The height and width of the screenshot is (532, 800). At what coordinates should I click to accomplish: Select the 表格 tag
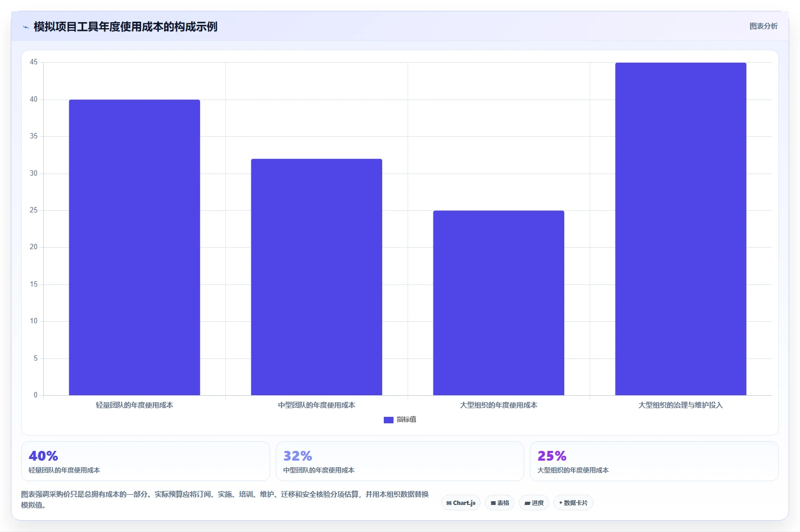pos(499,503)
